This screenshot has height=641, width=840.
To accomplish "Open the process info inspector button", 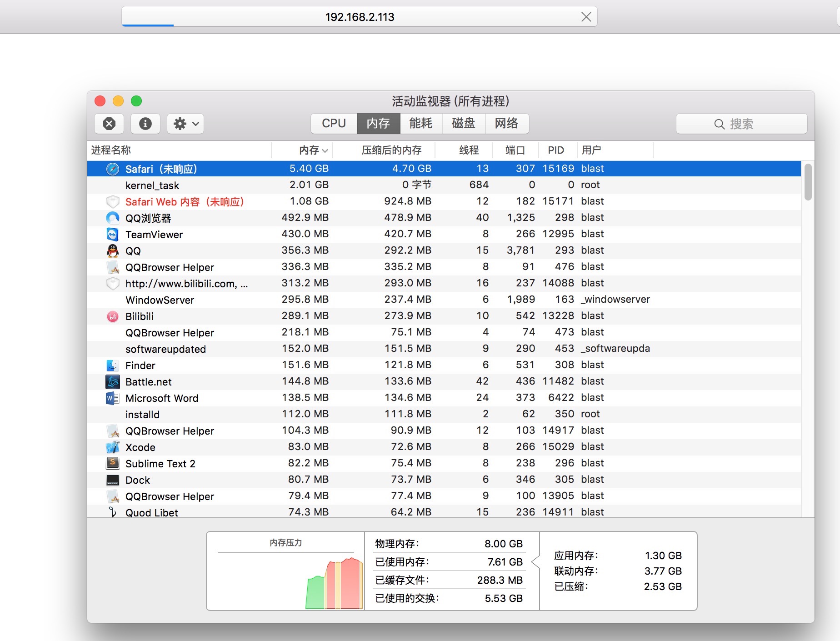I will [x=145, y=124].
